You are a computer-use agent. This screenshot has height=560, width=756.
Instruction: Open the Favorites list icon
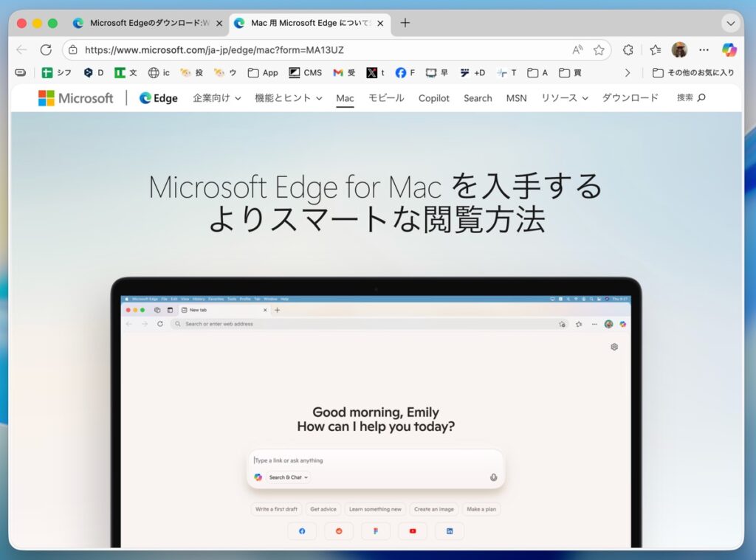[x=655, y=50]
